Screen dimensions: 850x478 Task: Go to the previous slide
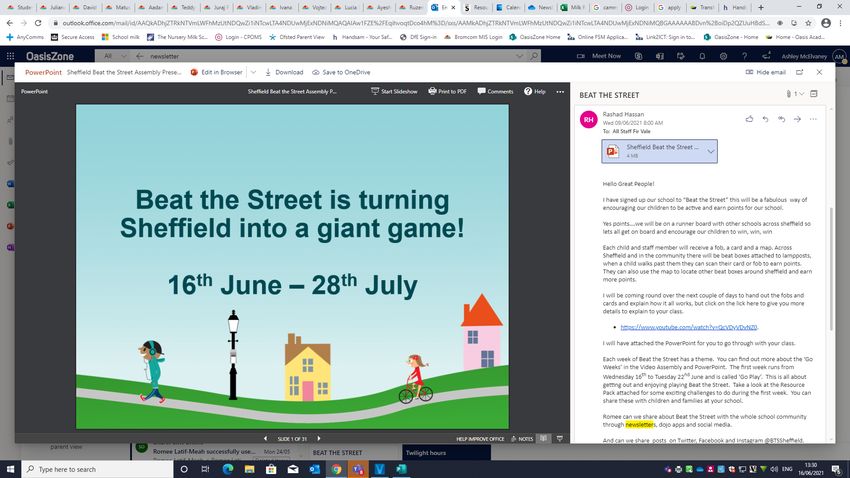coord(265,438)
